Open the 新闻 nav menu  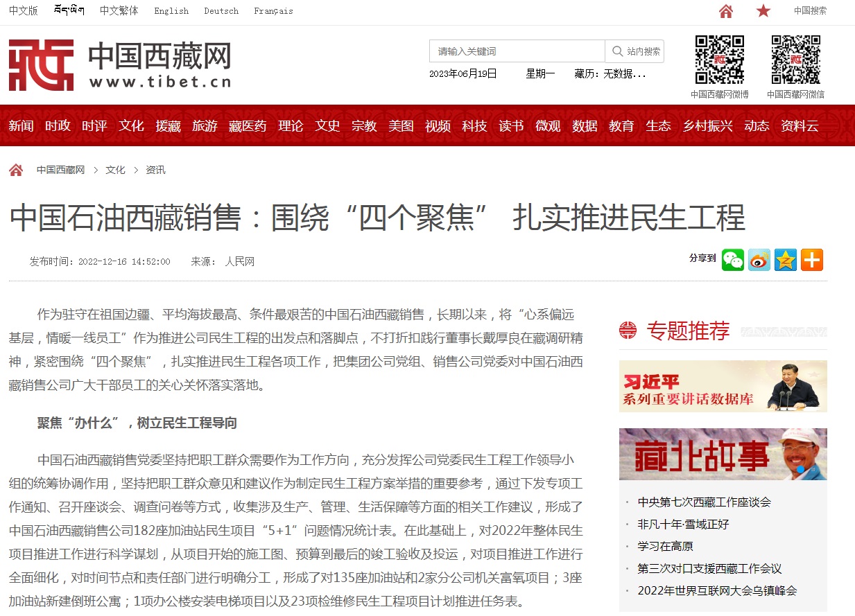pos(21,125)
